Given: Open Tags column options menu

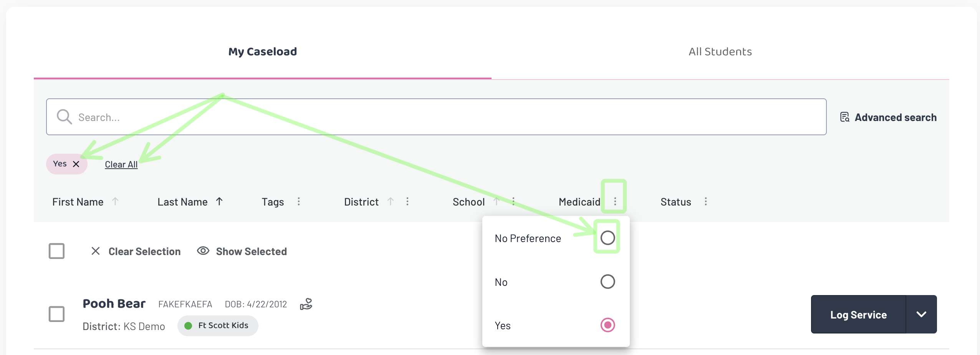Looking at the screenshot, I should pyautogui.click(x=299, y=202).
